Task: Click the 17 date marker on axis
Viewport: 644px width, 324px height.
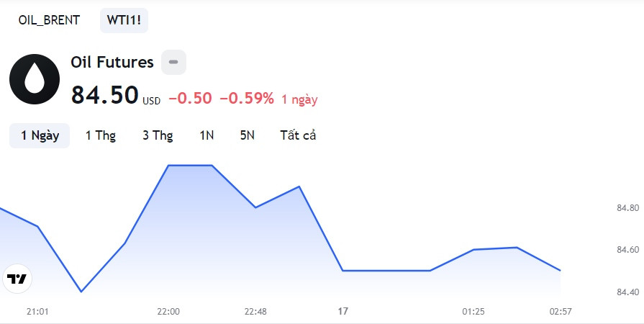Action: [343, 311]
